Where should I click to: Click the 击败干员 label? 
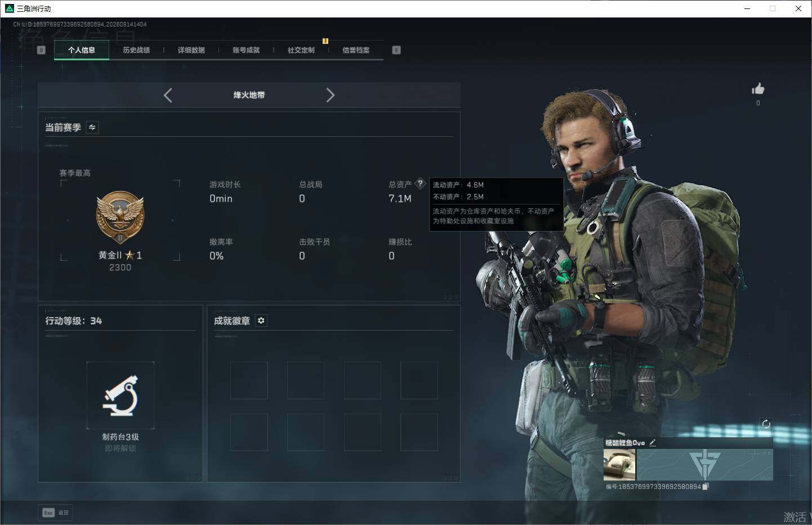pos(314,242)
